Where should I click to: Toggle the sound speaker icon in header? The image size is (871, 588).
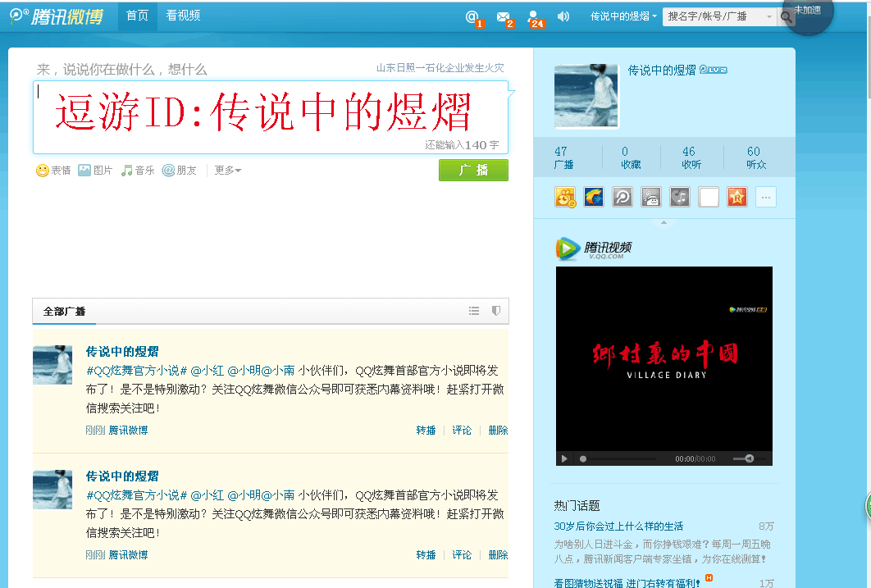pyautogui.click(x=563, y=16)
